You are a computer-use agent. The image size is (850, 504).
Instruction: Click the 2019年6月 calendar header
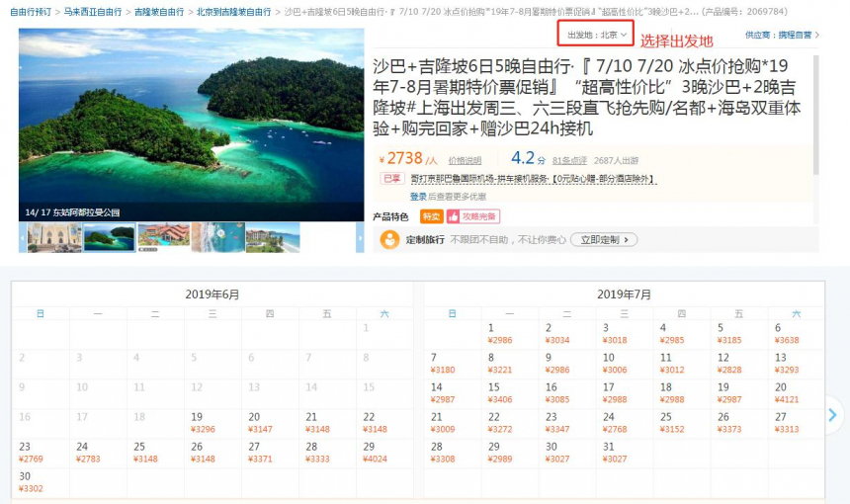tap(212, 294)
